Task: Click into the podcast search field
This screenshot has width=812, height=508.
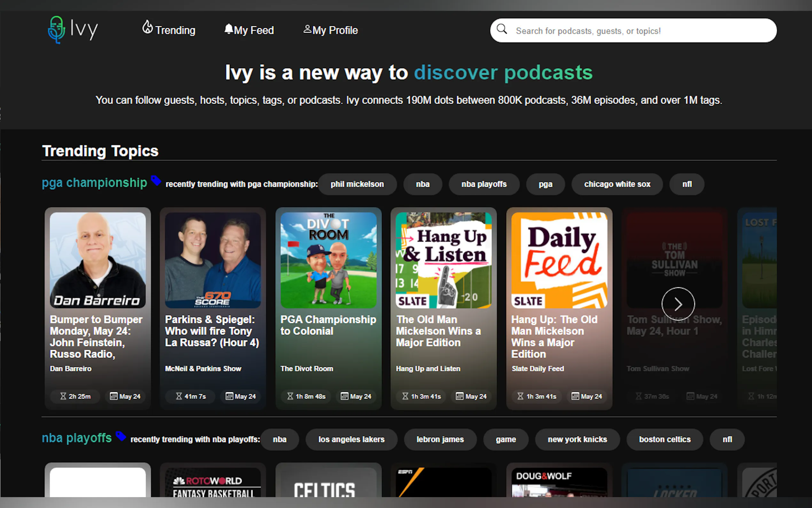Action: [x=638, y=31]
